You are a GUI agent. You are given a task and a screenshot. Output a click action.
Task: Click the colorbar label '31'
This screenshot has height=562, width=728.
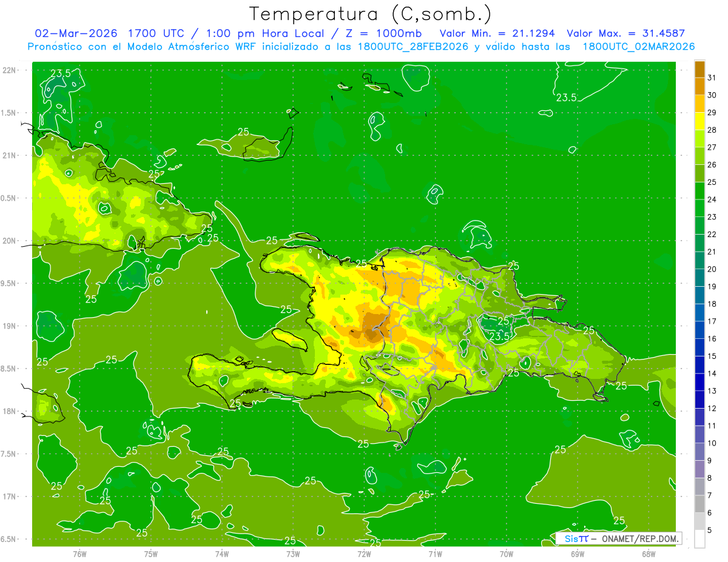(x=712, y=78)
